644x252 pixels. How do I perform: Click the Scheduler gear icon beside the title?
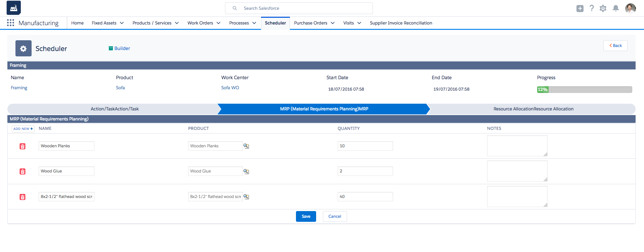(24, 48)
